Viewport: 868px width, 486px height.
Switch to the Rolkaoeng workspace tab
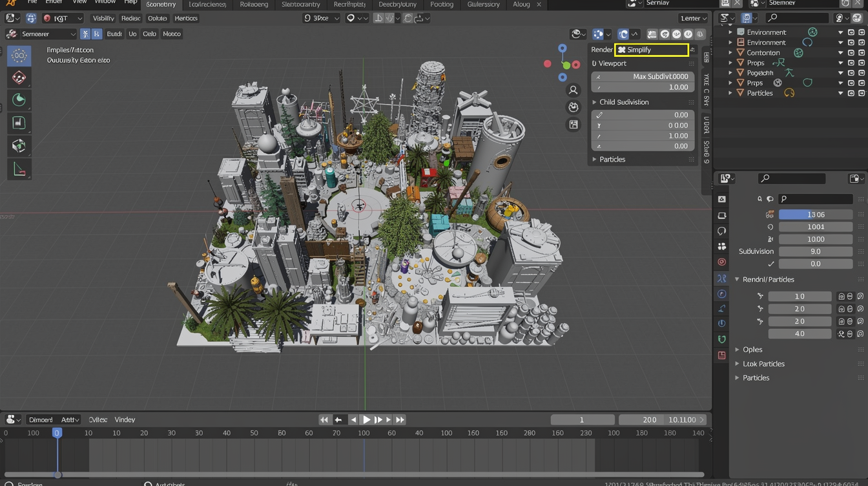(x=254, y=5)
